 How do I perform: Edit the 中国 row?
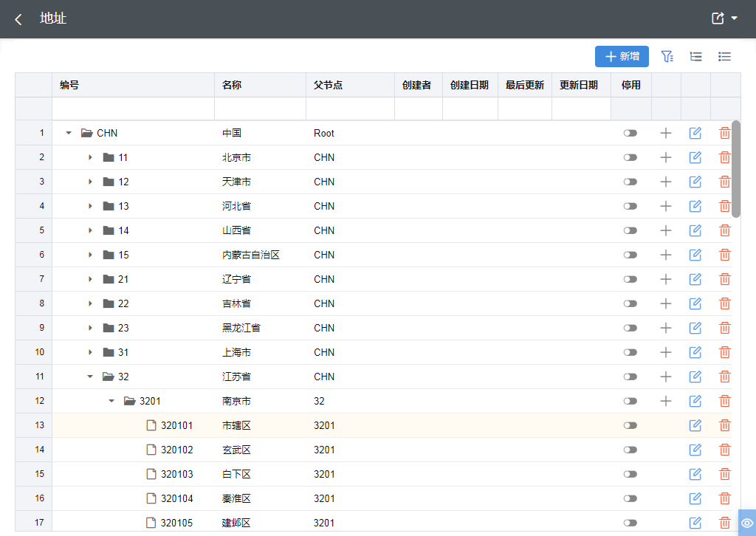coord(695,133)
